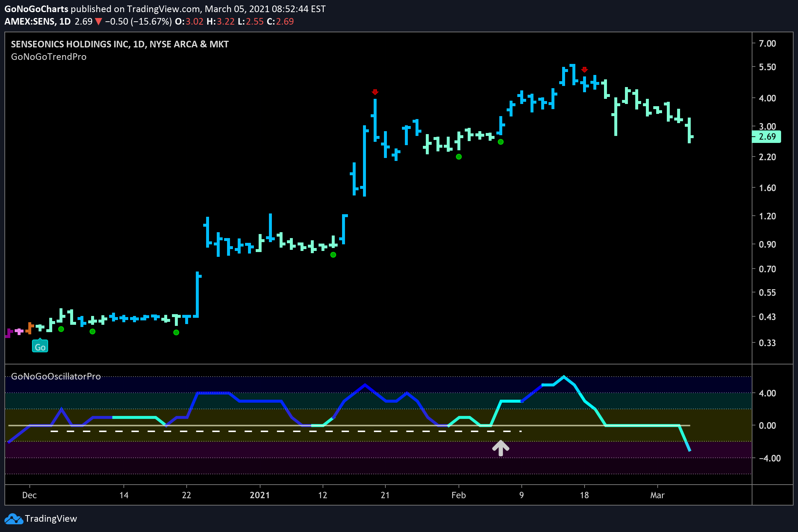Click the 0.90 price axis label
This screenshot has width=798, height=532.
pyautogui.click(x=768, y=244)
